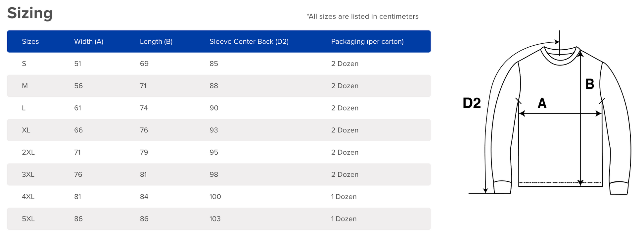Select the Sleeve Center Back (D2) header

[x=249, y=42]
